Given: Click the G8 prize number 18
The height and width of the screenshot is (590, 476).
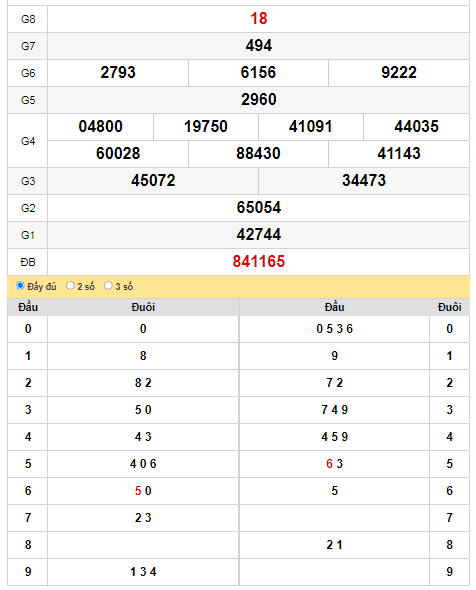Looking at the screenshot, I should [x=259, y=18].
